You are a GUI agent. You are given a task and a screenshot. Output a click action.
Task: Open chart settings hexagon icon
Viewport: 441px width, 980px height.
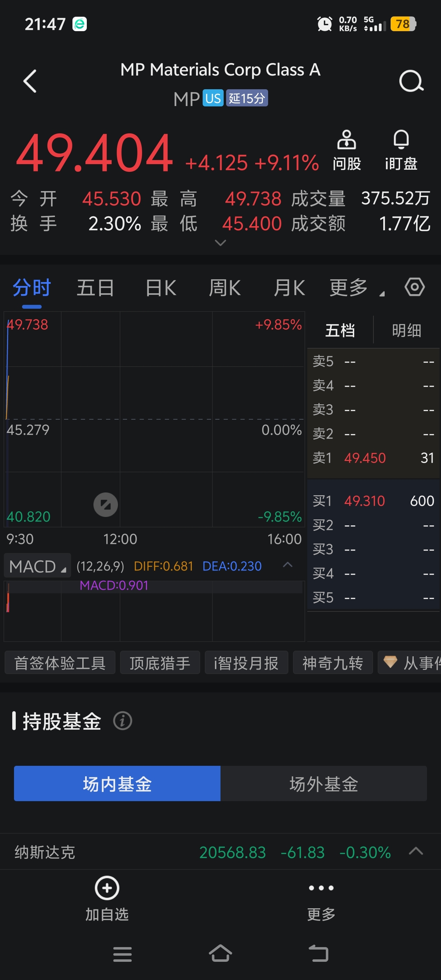click(x=414, y=287)
